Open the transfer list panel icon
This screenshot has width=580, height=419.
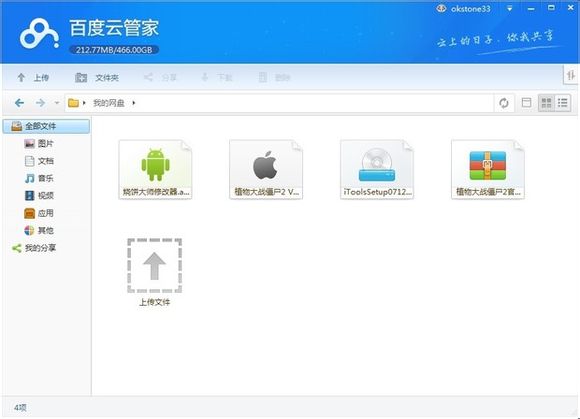click(571, 75)
